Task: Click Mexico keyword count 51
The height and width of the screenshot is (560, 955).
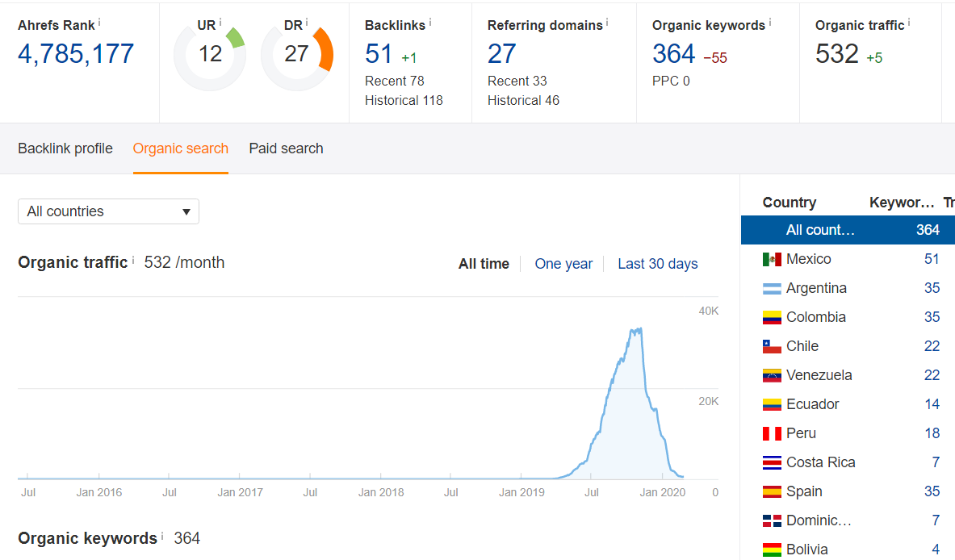Action: point(932,259)
